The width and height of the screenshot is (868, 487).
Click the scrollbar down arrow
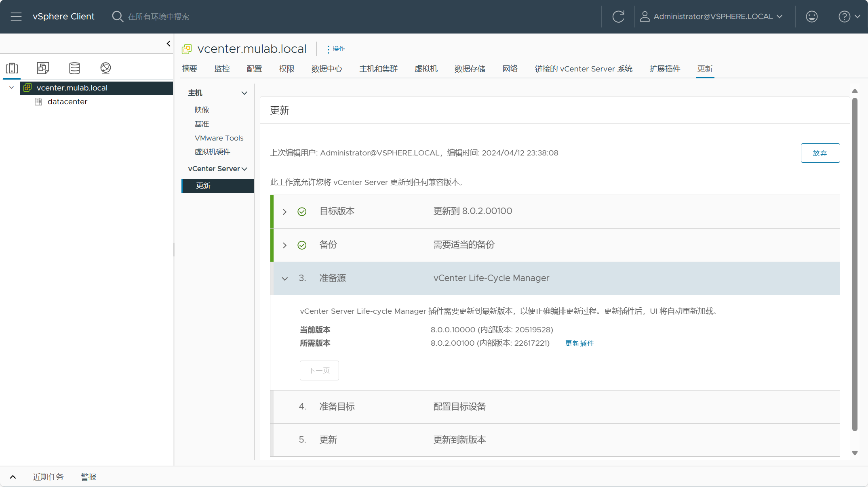tap(855, 453)
